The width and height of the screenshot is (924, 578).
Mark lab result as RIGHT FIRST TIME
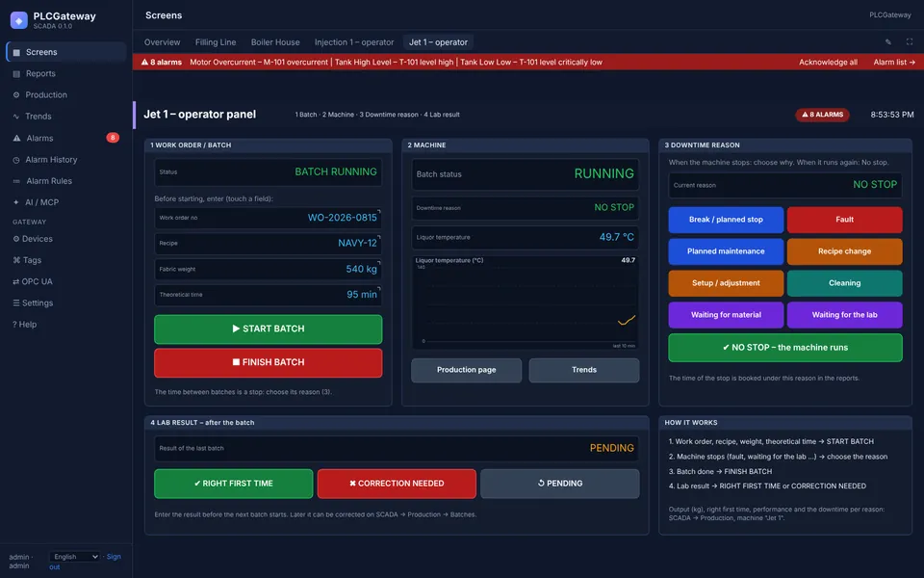233,484
